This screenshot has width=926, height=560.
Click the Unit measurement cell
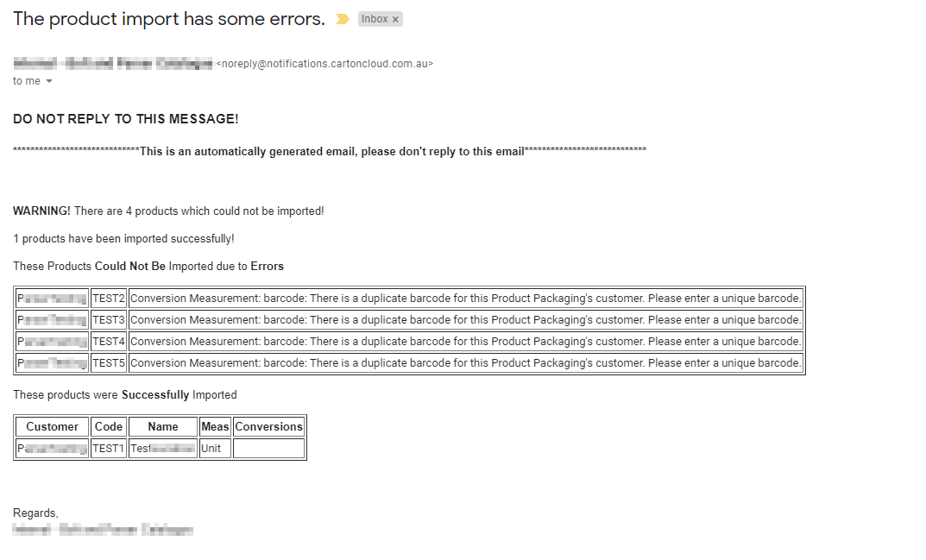[x=211, y=449]
